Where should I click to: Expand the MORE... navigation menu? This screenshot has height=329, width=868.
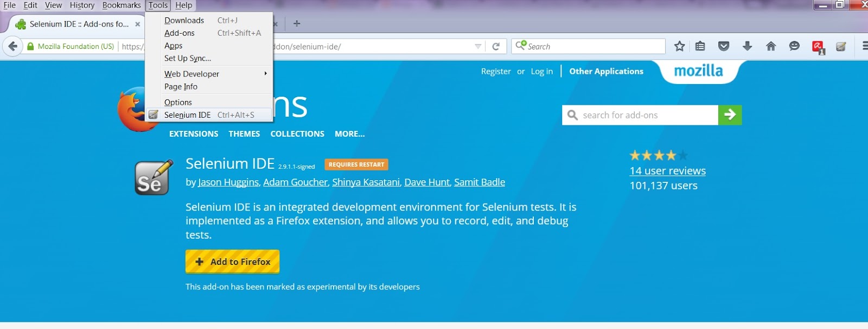click(350, 134)
